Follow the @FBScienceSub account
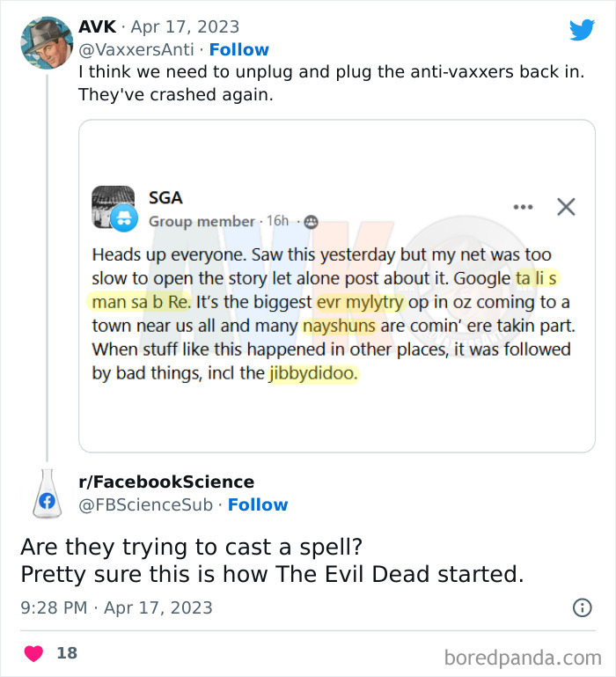This screenshot has width=616, height=677. click(258, 504)
